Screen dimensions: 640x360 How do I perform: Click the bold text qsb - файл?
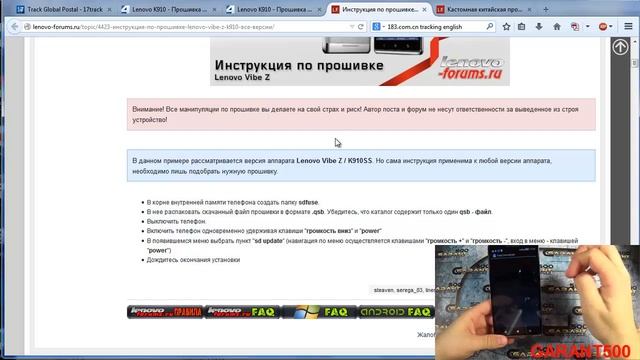[x=475, y=212]
